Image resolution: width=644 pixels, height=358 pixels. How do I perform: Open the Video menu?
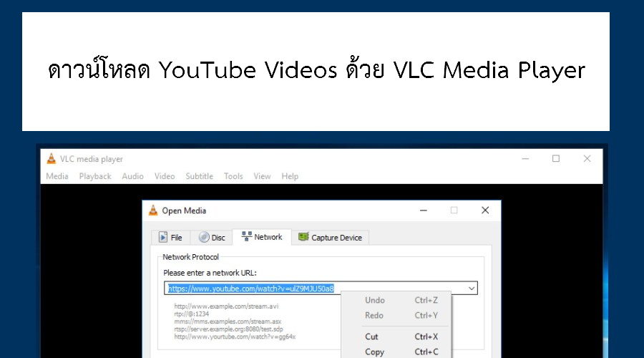tap(165, 176)
